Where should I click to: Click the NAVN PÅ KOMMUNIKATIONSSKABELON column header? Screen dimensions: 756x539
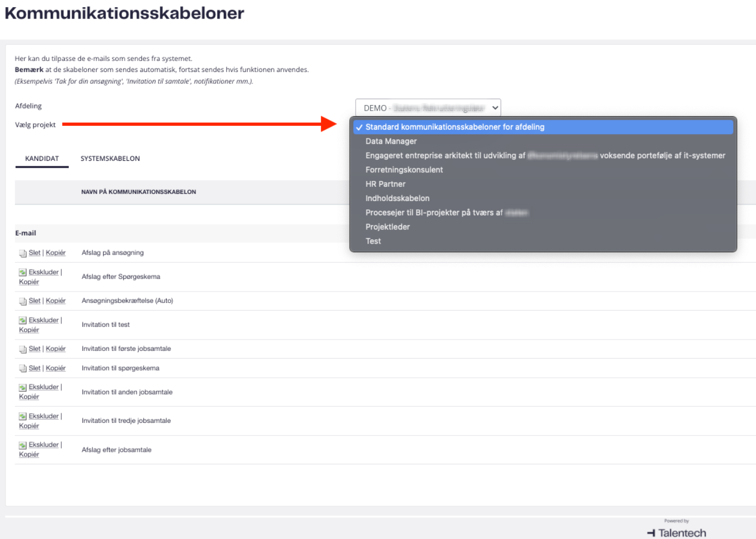pos(138,192)
